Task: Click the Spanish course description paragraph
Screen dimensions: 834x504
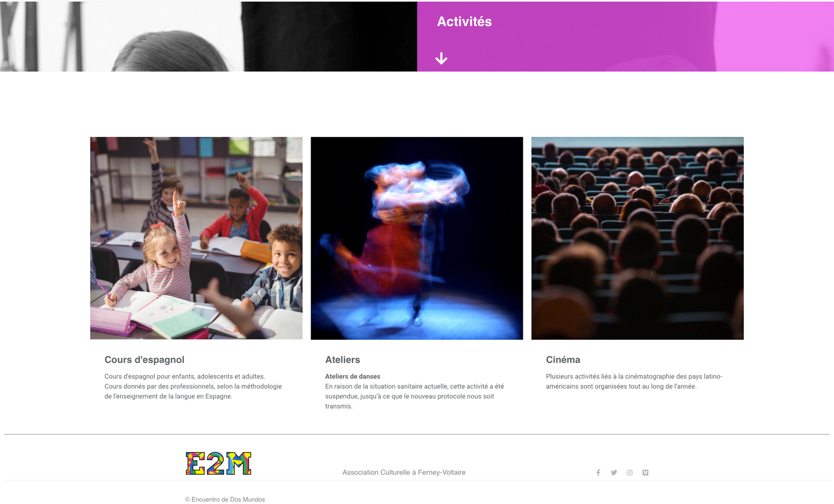Action: click(x=193, y=386)
